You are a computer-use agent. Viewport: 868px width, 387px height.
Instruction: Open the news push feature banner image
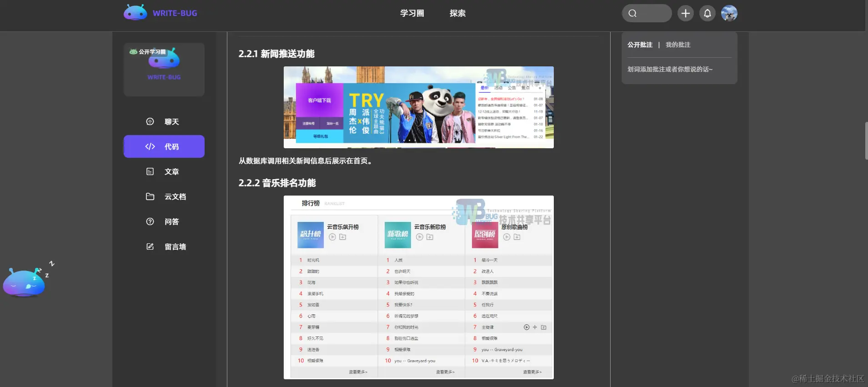[419, 107]
